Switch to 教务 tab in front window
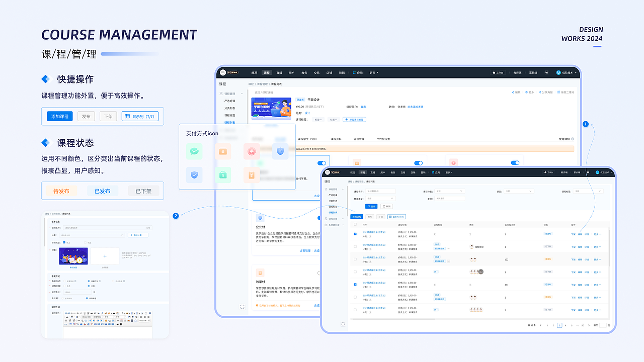Viewport: 644px width, 362px height. coord(393,172)
